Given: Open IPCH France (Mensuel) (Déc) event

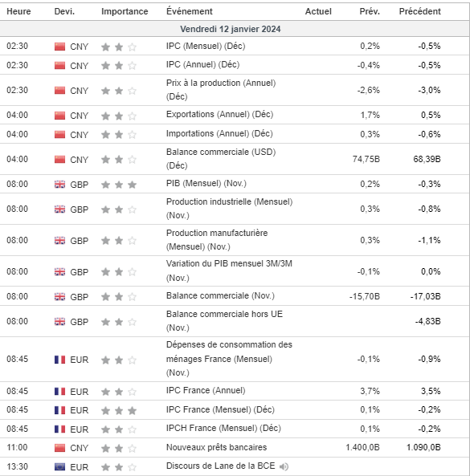Looking at the screenshot, I should (x=223, y=429).
